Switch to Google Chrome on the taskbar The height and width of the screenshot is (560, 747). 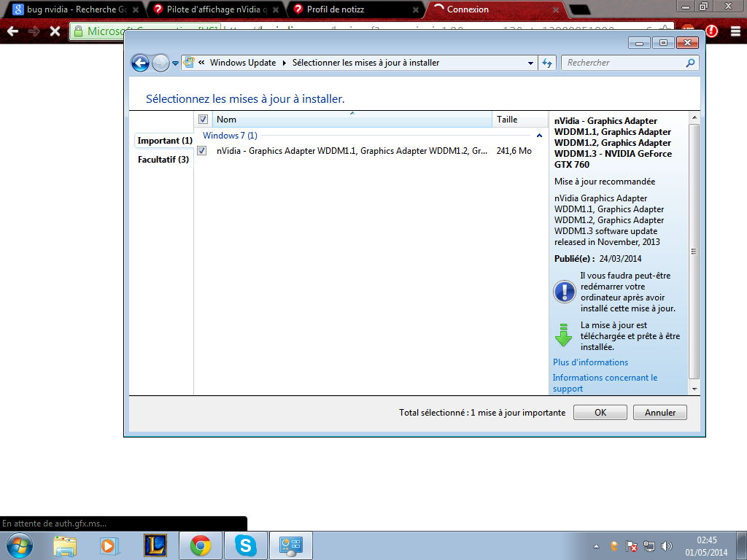[x=201, y=545]
